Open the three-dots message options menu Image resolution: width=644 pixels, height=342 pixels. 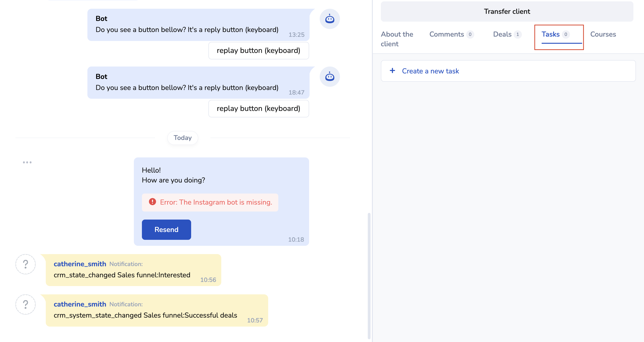27,162
